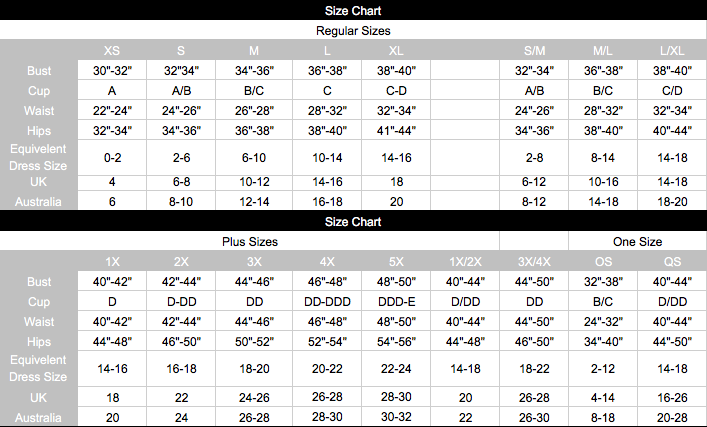The image size is (707, 427).
Task: Select the 3X/4X column header
Action: pyautogui.click(x=534, y=262)
